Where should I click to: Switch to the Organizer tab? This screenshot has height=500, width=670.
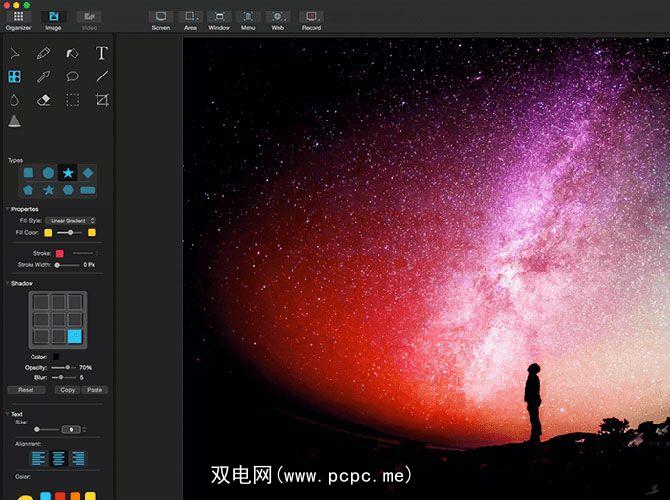pyautogui.click(x=18, y=21)
